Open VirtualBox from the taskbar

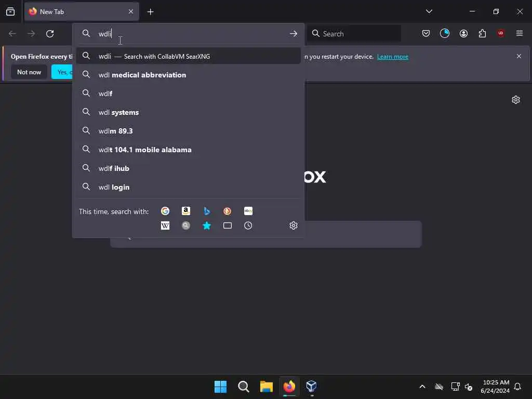312,387
